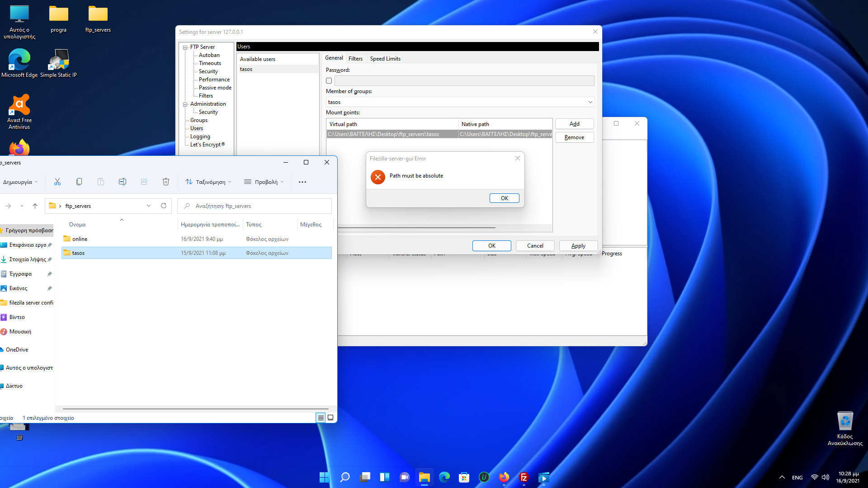Select Autoban in settings tree
The width and height of the screenshot is (868, 488).
click(209, 55)
